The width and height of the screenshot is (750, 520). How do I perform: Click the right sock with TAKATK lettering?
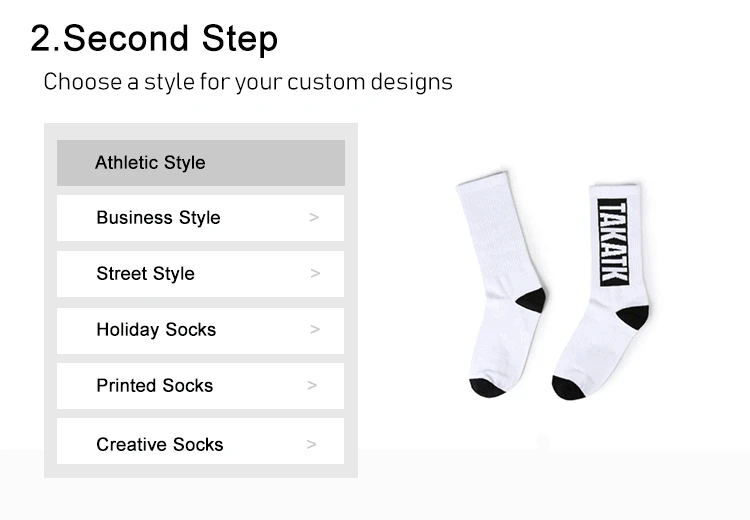(x=604, y=292)
